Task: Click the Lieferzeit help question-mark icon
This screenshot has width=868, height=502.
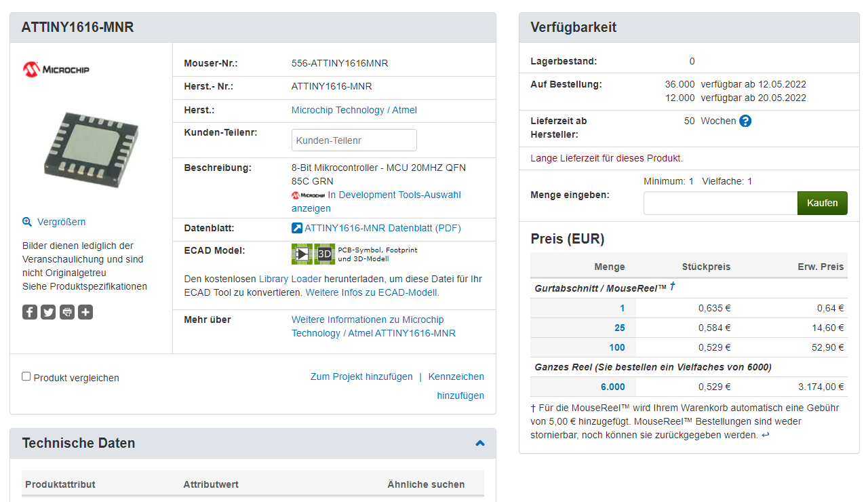Action: click(x=745, y=121)
